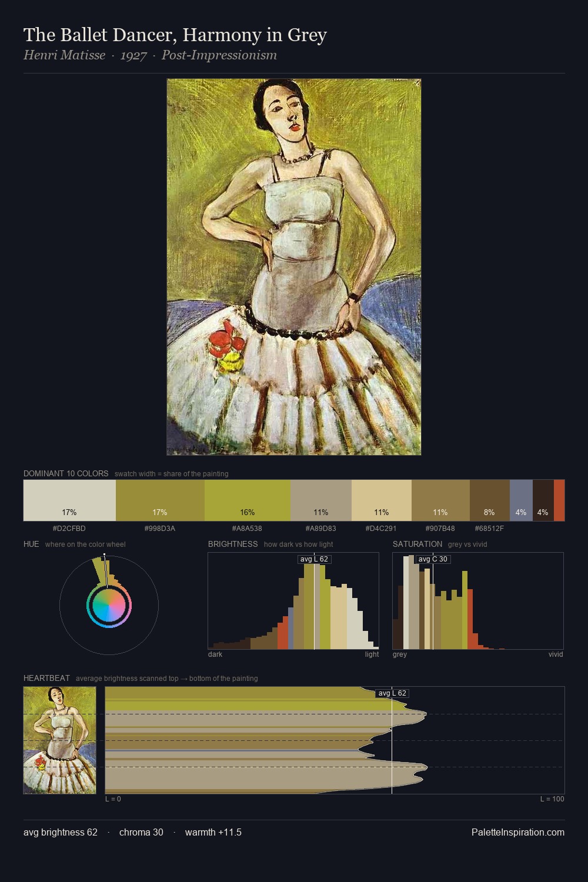Select the #998D3A olive swatch
Screen dimensions: 588x882
[160, 500]
